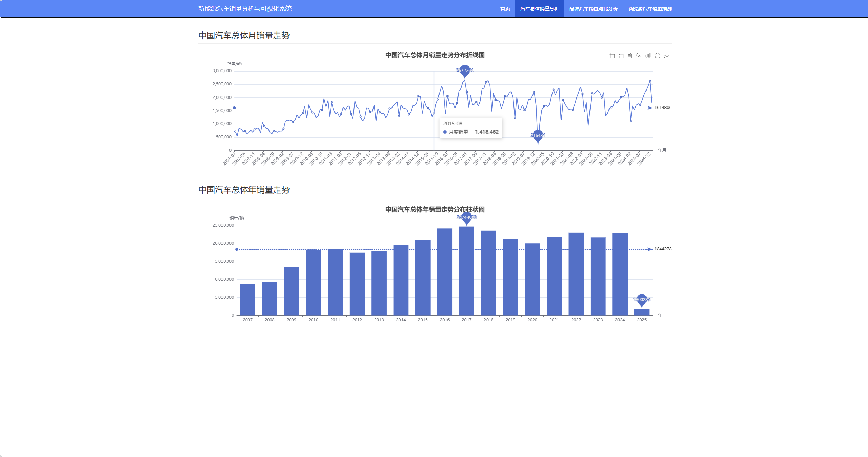The height and width of the screenshot is (457, 868).
Task: Click the 2009 bar in yearly chart
Action: point(291,291)
